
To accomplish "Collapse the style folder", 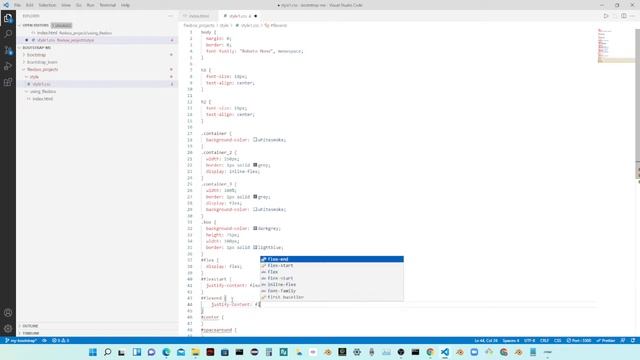I will (x=34, y=77).
